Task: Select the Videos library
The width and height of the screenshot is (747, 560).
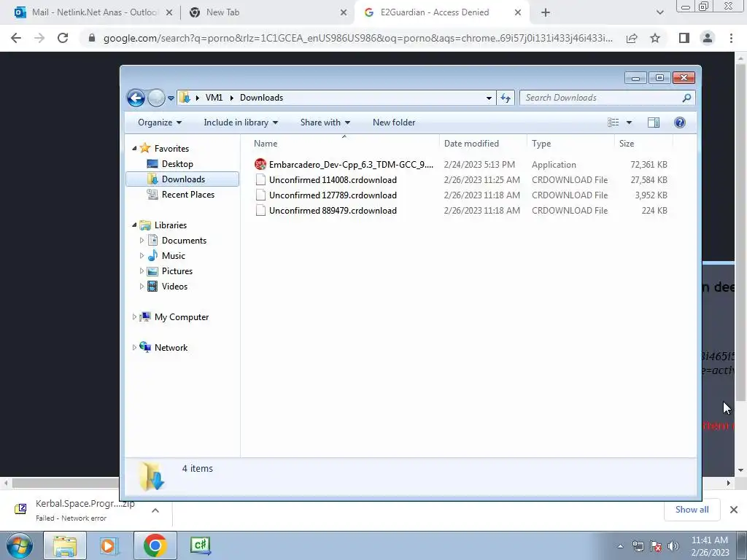Action: pyautogui.click(x=174, y=286)
